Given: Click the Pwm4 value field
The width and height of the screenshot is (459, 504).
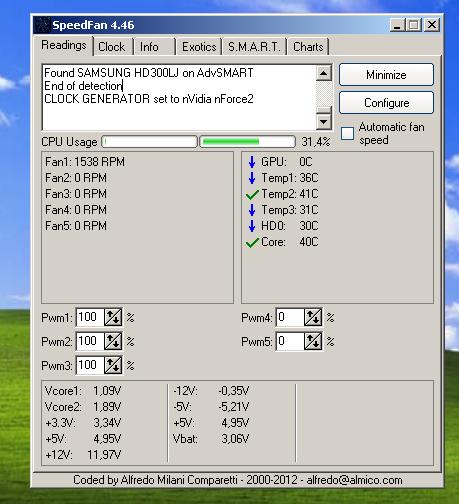Looking at the screenshot, I should pyautogui.click(x=290, y=317).
